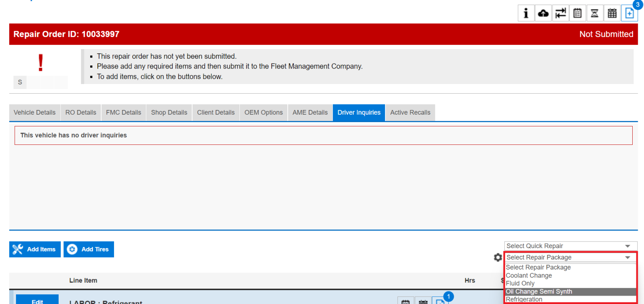Viewport: 644px width, 304px height.
Task: Open the calendar grid icon in top toolbar
Action: coord(612,13)
